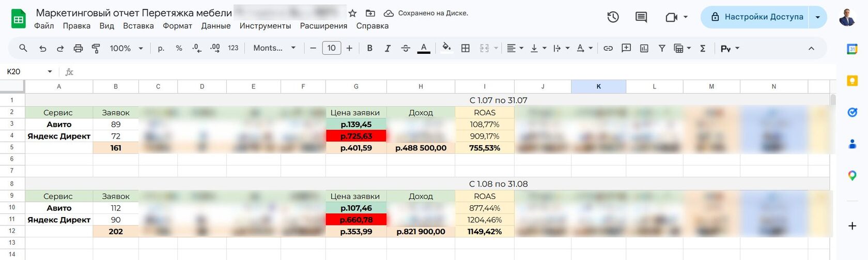Open the cell borders menu
868x260 pixels.
tap(466, 48)
